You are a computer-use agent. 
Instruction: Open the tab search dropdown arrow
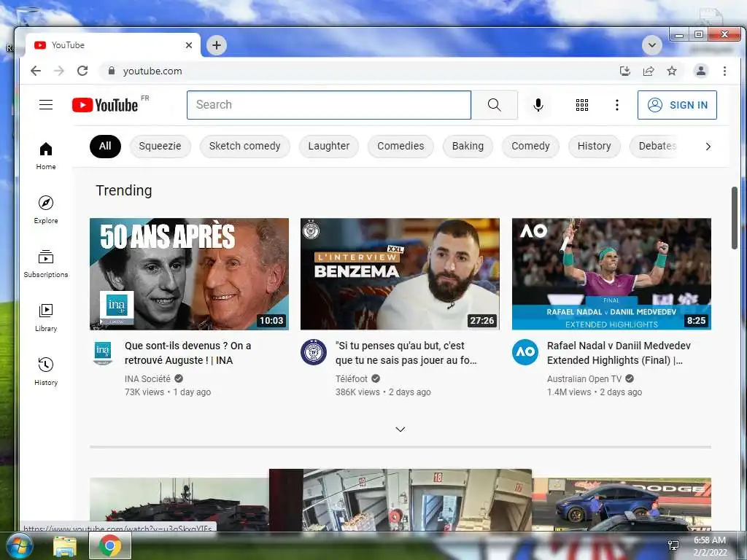pos(651,45)
